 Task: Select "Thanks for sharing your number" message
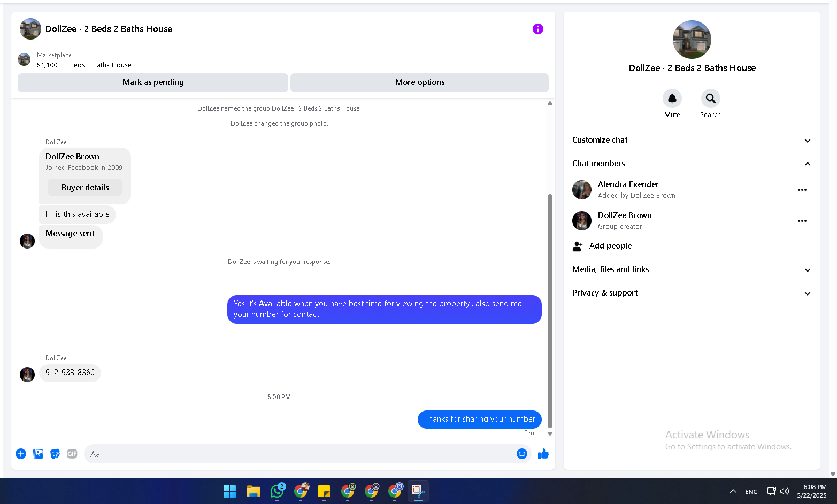(480, 419)
